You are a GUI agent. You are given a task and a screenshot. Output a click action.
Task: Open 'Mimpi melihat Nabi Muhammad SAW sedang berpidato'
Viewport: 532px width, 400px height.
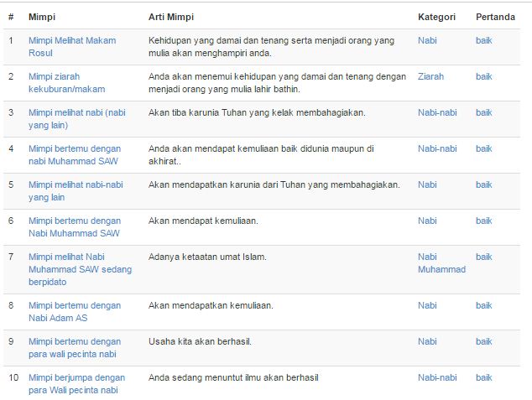click(x=80, y=269)
